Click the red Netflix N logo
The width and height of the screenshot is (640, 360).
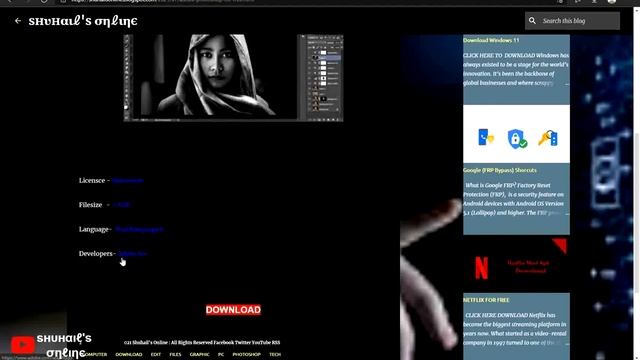(x=482, y=267)
